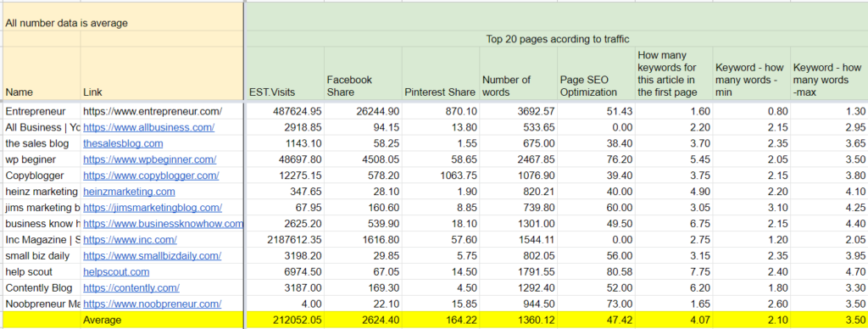This screenshot has height=329, width=868.
Task: Select the Link column header
Action: point(162,73)
